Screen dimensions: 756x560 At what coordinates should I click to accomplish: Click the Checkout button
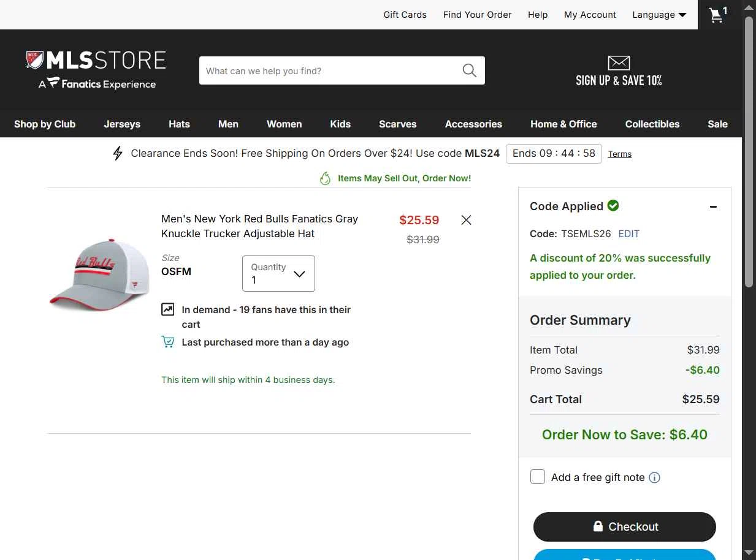click(x=625, y=527)
